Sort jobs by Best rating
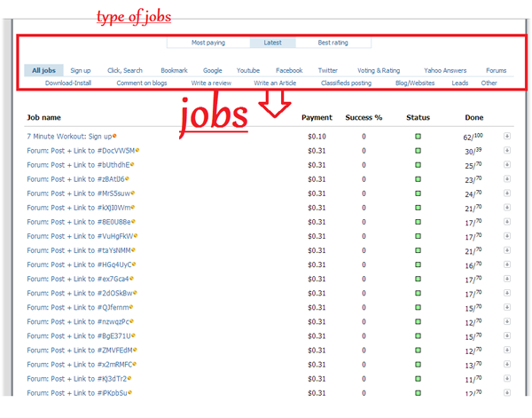Viewport: 532px width, 418px height. click(332, 43)
